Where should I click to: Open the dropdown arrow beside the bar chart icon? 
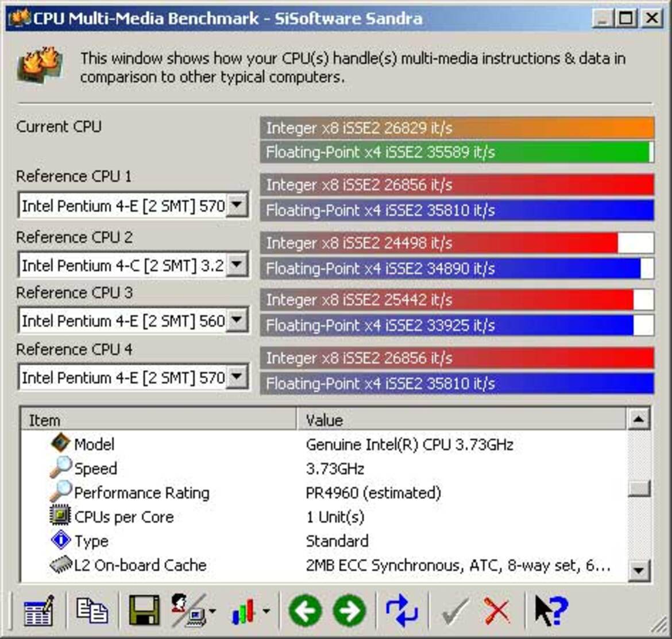[x=266, y=611]
